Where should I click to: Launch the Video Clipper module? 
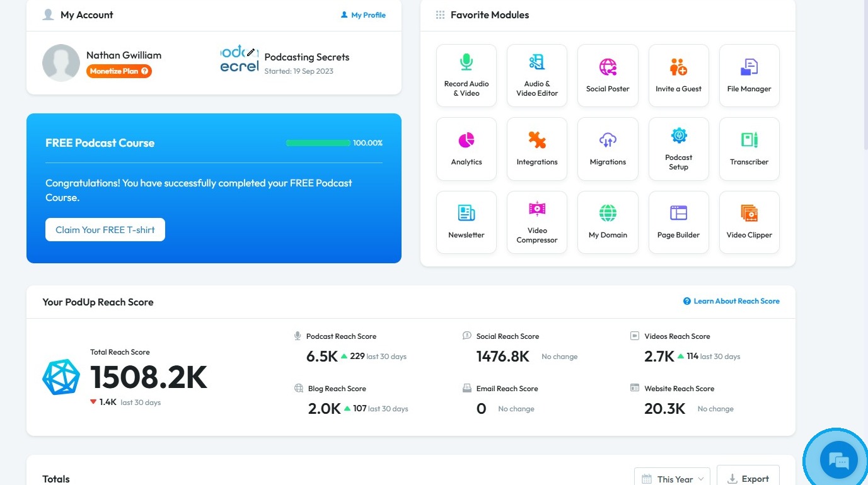[x=749, y=222]
